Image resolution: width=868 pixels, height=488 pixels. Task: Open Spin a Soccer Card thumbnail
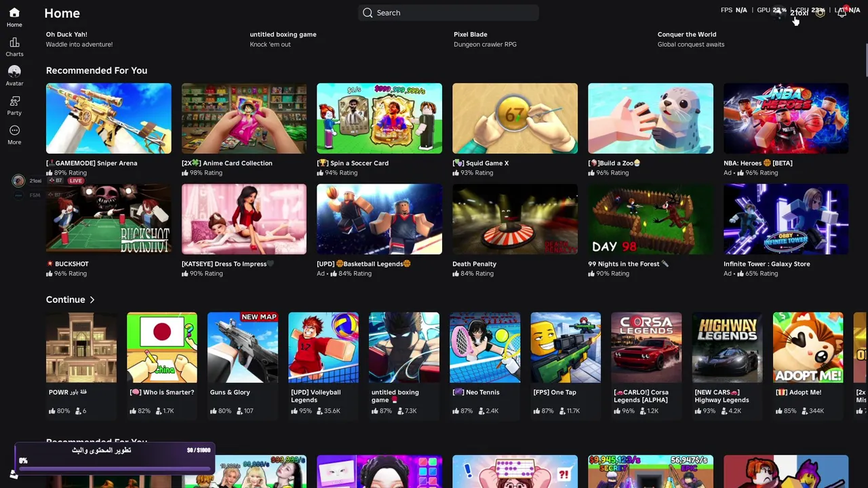pyautogui.click(x=380, y=119)
